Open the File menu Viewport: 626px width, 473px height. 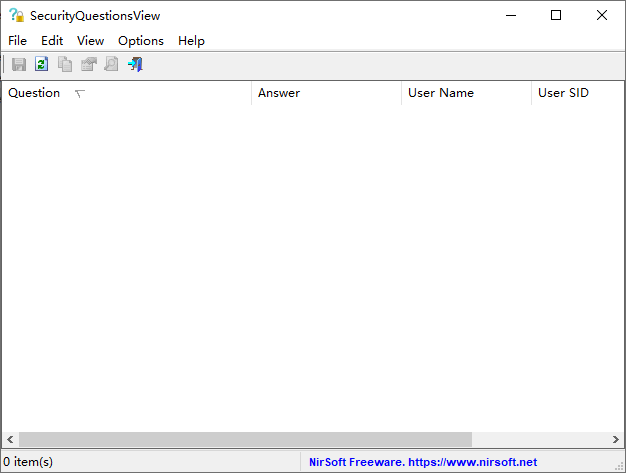(17, 41)
